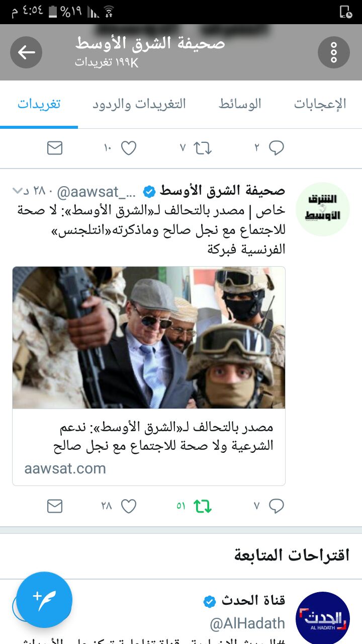Share aawsat tweet via direct message
Image resolution: width=362 pixels, height=644 pixels.
55,506
